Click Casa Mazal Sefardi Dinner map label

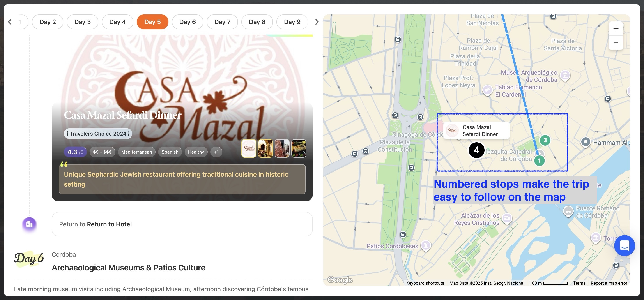[x=476, y=131]
